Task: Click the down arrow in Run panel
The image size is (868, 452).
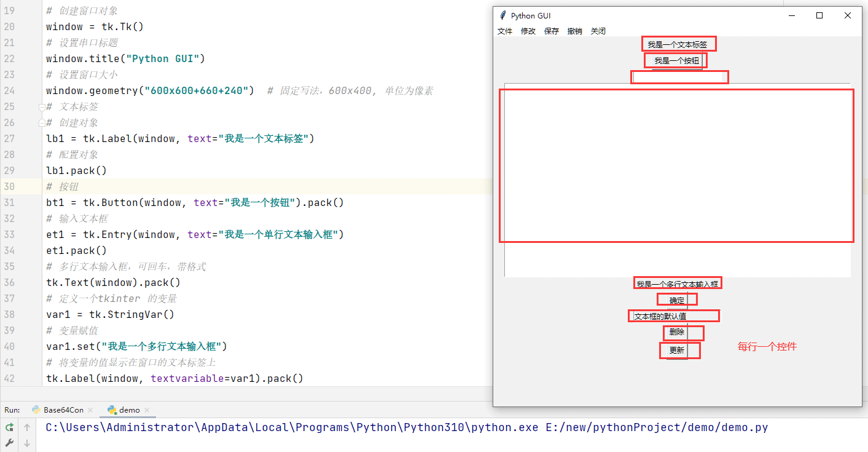Action: [x=27, y=443]
